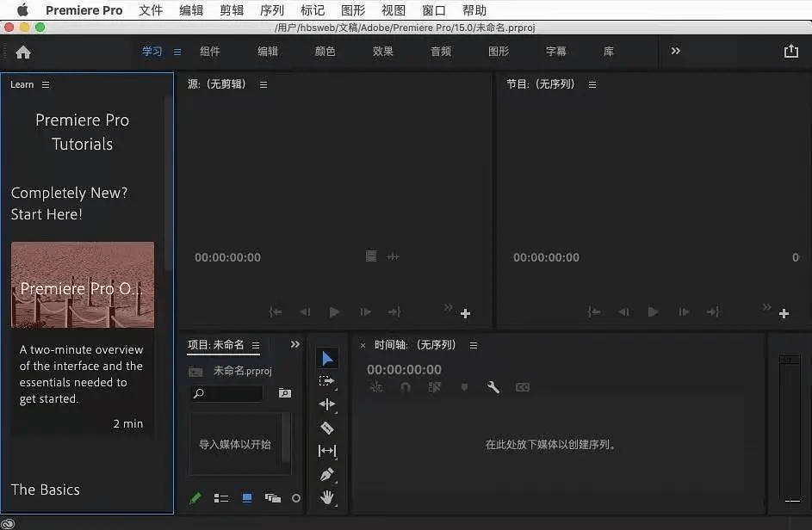
Task: Go to Out point in Program monitor
Action: coord(713,311)
